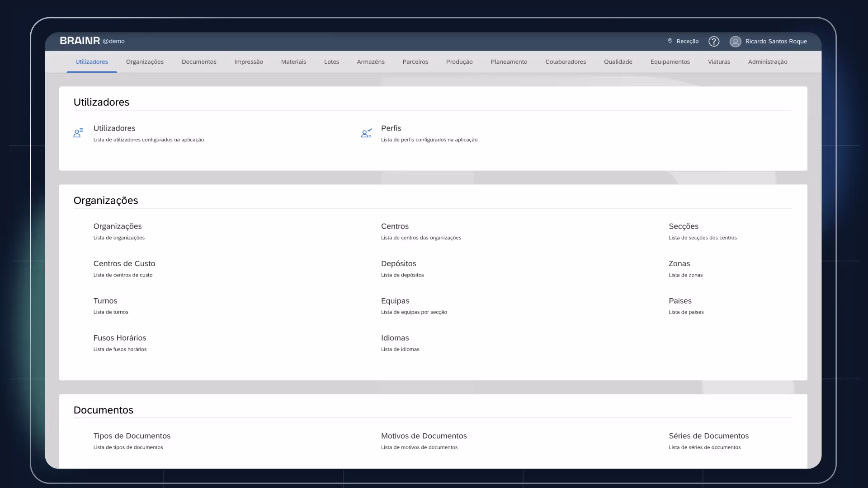Open the Qualidade tab

(618, 62)
